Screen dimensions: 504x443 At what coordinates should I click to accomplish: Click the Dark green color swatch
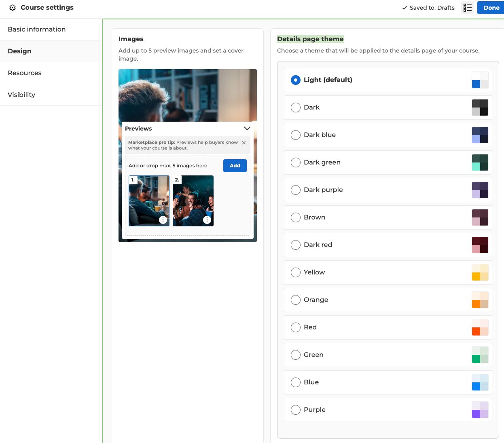[480, 162]
